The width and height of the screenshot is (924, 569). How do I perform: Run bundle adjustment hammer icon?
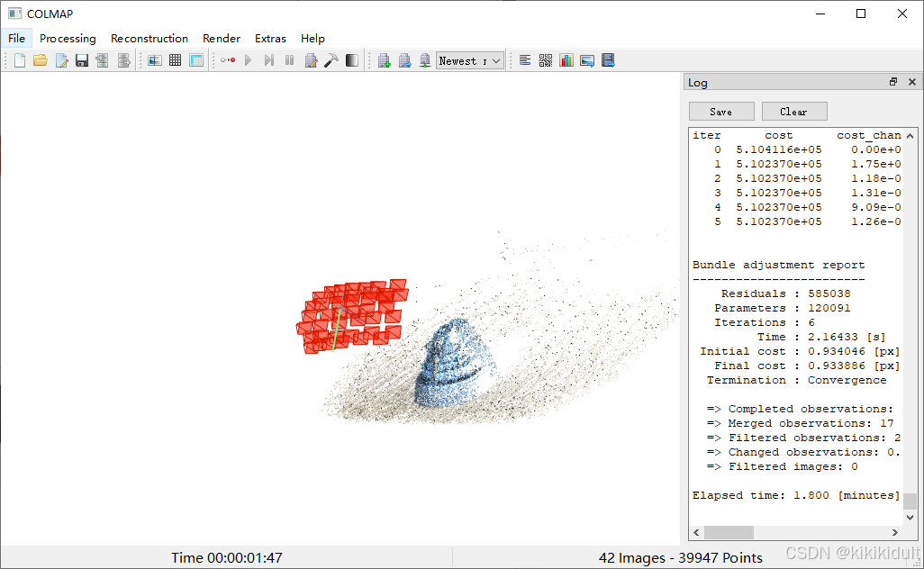pyautogui.click(x=331, y=60)
